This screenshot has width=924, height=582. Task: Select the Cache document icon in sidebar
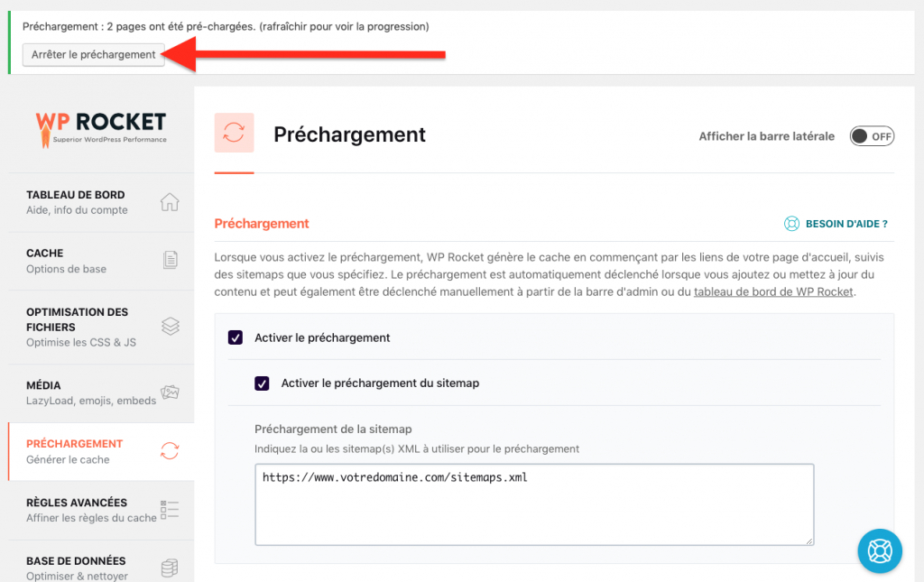[x=170, y=260]
